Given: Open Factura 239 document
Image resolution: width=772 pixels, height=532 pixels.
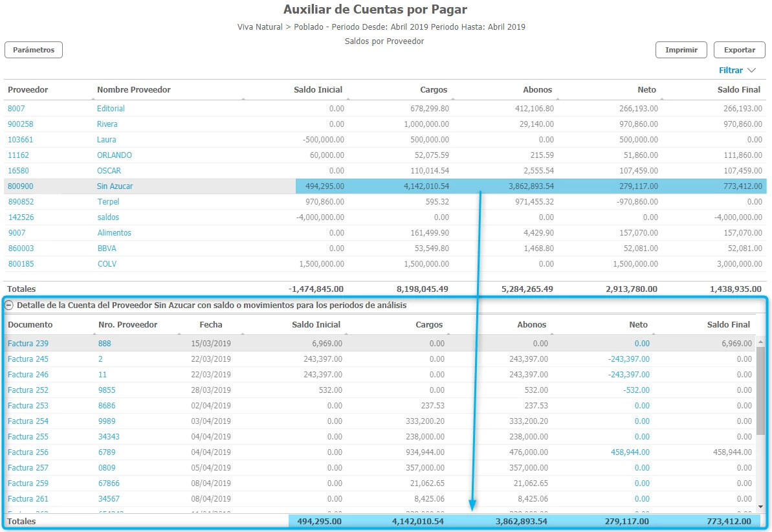Looking at the screenshot, I should click(28, 344).
